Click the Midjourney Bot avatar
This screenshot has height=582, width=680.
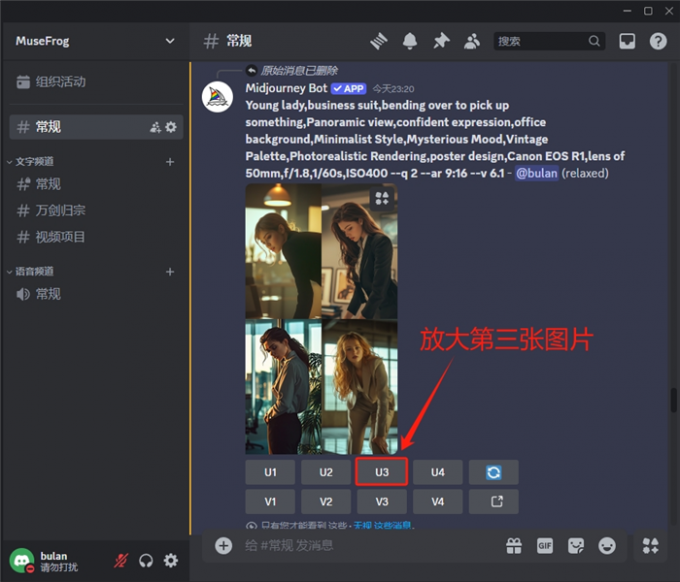point(217,97)
